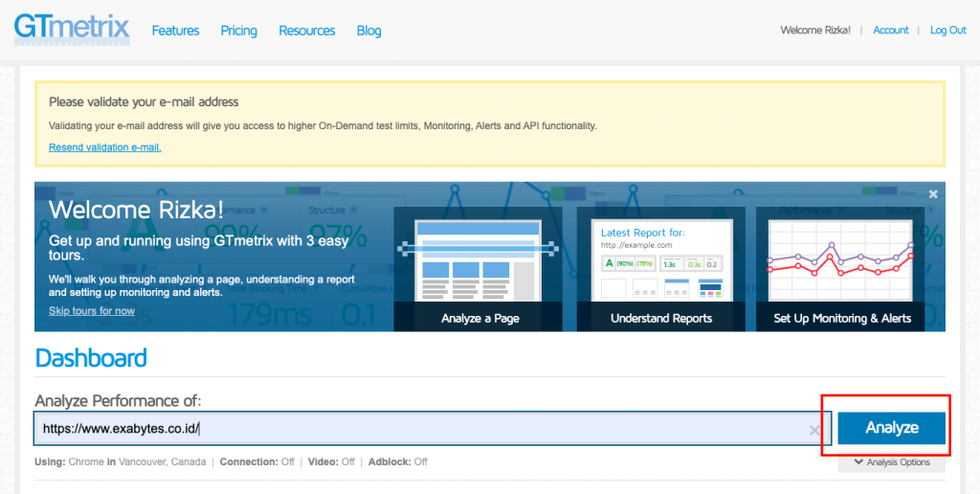Resend validation e-mail link
980x494 pixels.
(x=105, y=147)
